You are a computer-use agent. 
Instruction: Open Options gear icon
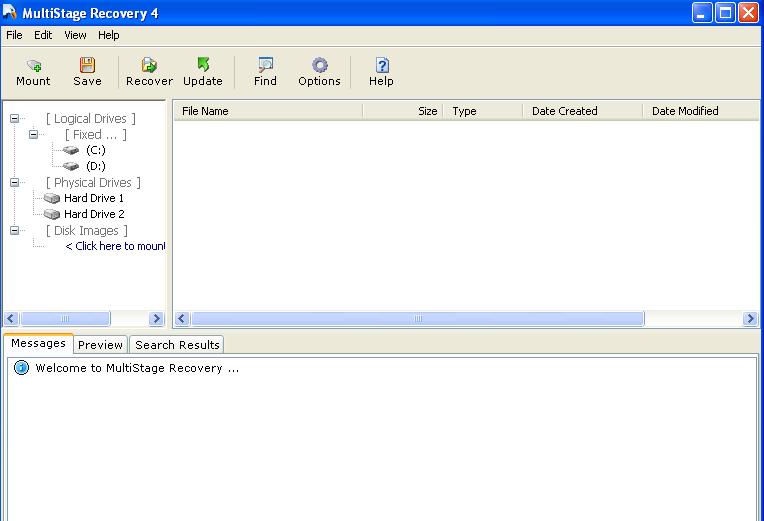pos(320,65)
